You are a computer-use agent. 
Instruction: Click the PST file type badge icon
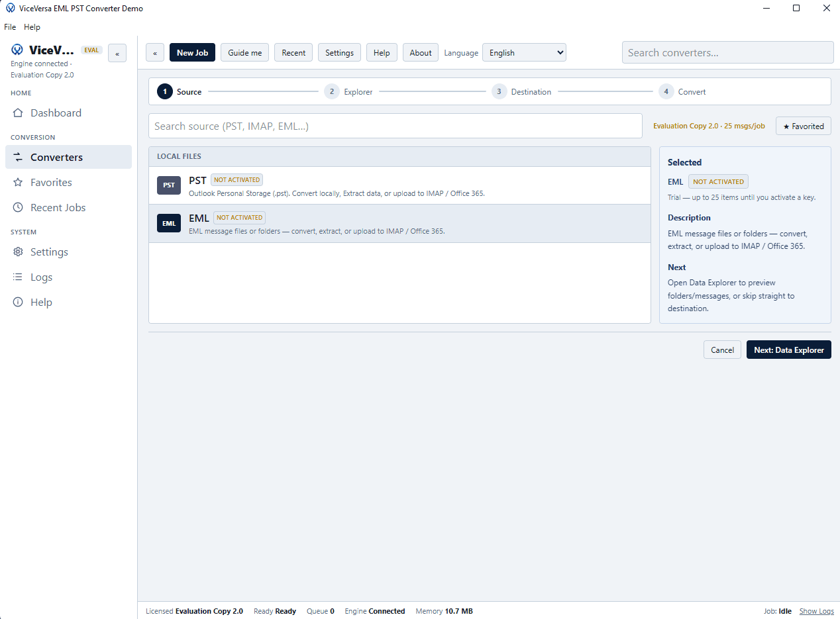[x=169, y=185]
